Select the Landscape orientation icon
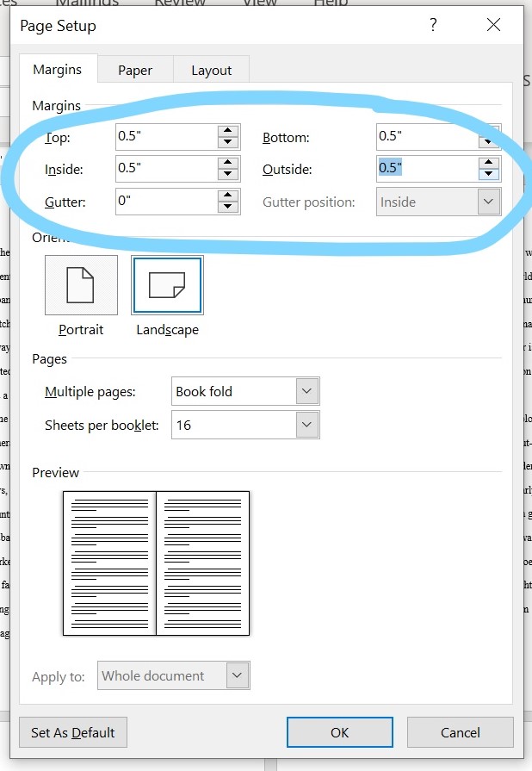 click(x=167, y=285)
